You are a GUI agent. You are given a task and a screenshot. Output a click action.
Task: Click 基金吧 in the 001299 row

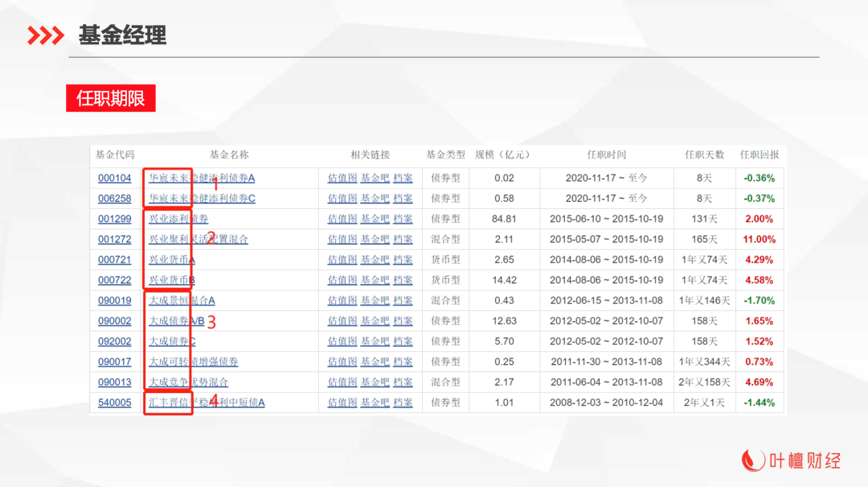coord(375,219)
